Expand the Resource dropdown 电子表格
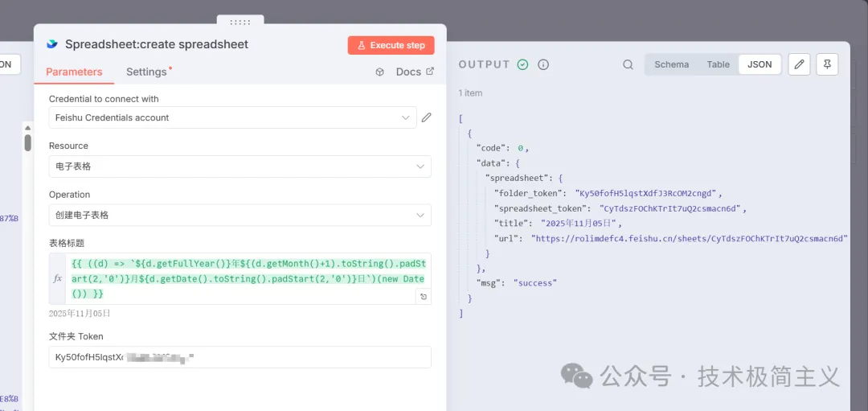The width and height of the screenshot is (868, 411). click(x=240, y=166)
